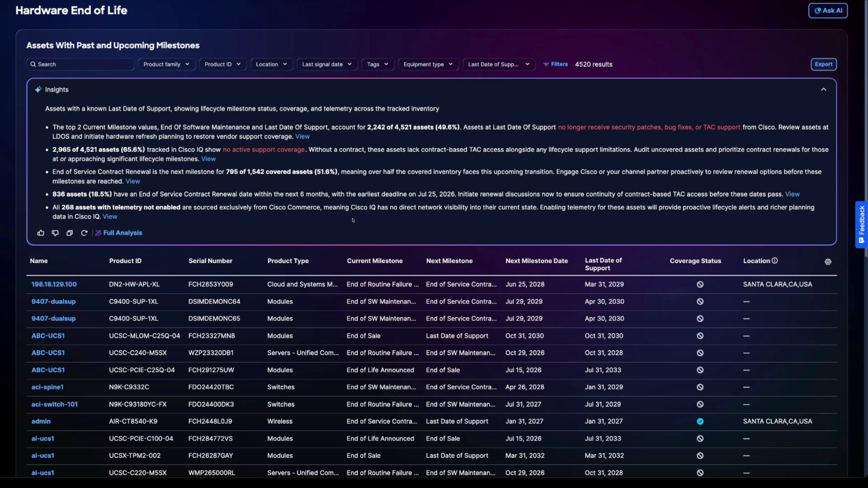Open View link for telemetry not enabled insight
Image resolution: width=868 pixels, height=488 pixels.
(110, 216)
